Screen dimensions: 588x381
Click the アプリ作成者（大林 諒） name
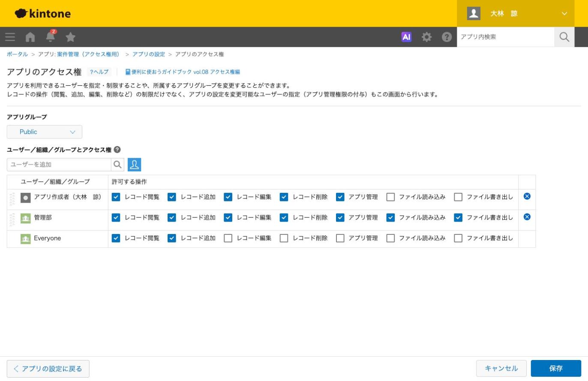[68, 197]
